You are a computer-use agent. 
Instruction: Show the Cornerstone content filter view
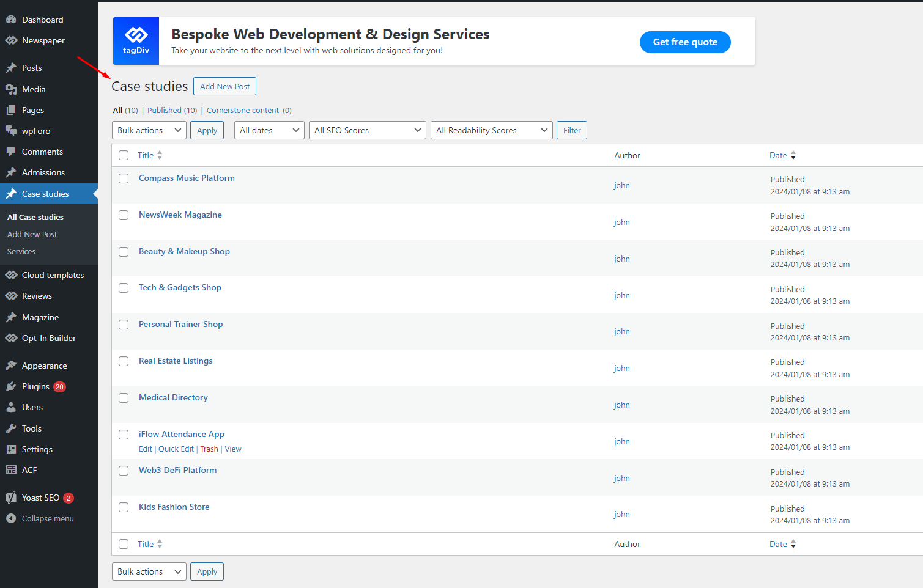coord(243,111)
